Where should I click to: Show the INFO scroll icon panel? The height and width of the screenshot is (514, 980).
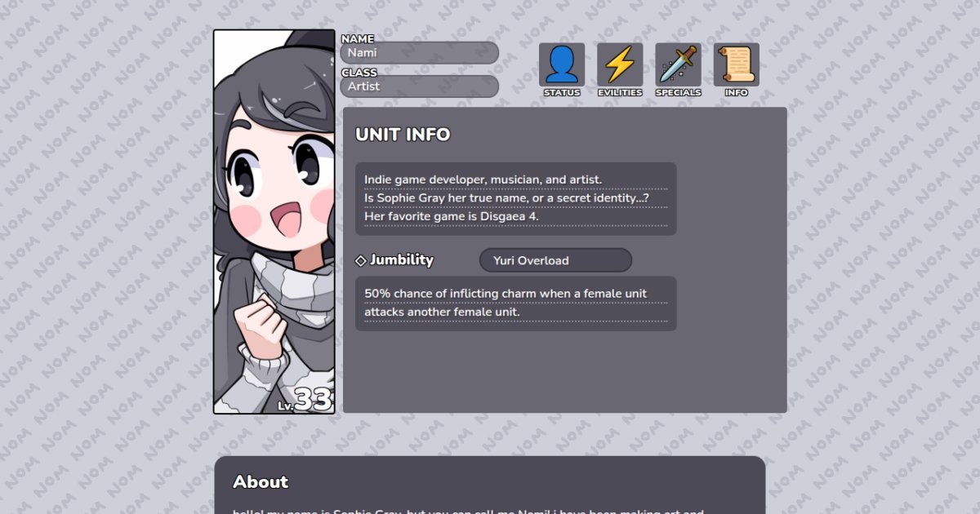pos(737,64)
